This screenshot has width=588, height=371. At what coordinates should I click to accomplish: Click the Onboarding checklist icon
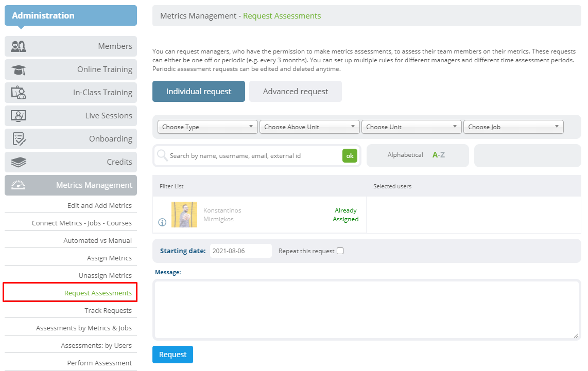point(19,139)
